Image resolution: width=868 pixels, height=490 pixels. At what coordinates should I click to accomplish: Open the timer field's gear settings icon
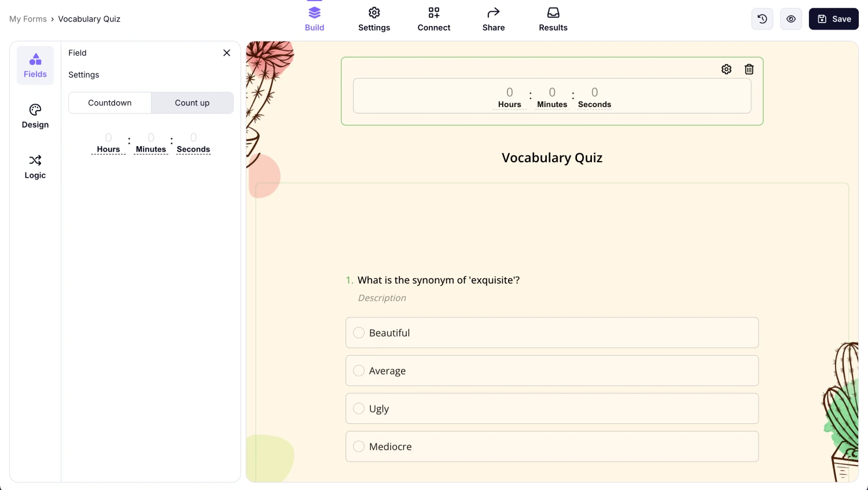click(x=726, y=70)
